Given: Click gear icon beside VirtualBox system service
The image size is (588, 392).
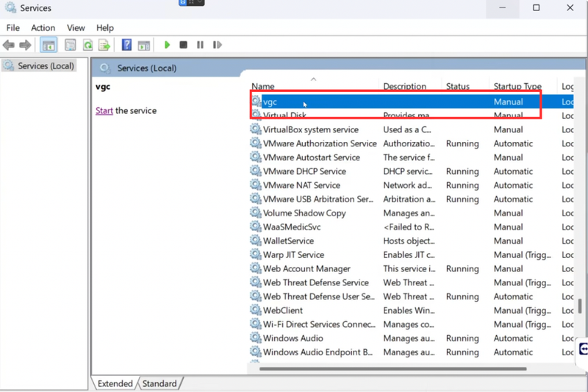Looking at the screenshot, I should click(256, 129).
